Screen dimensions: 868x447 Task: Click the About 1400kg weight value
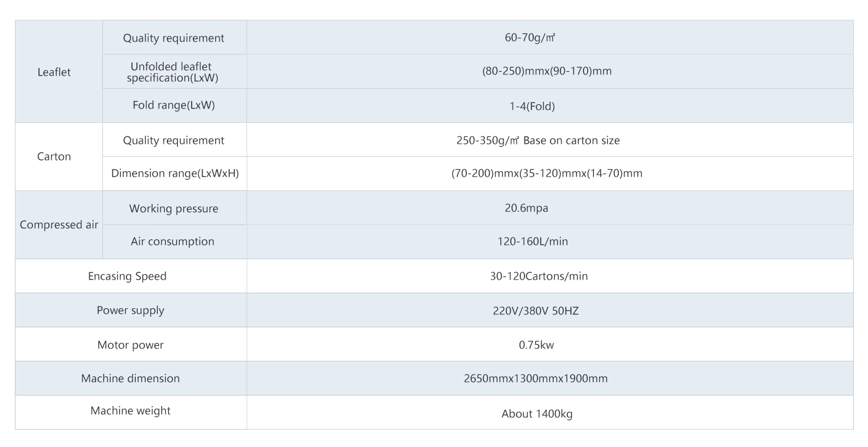(536, 414)
